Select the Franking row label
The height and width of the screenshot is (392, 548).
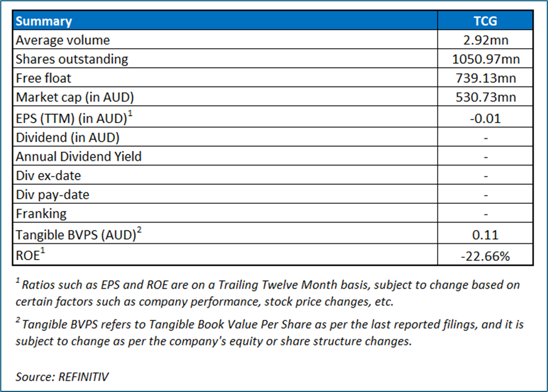pos(41,214)
